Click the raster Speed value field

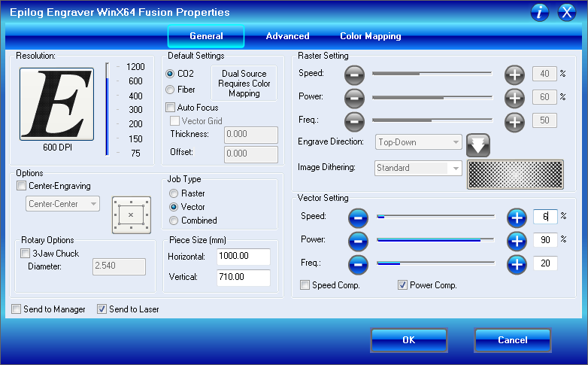pyautogui.click(x=544, y=74)
